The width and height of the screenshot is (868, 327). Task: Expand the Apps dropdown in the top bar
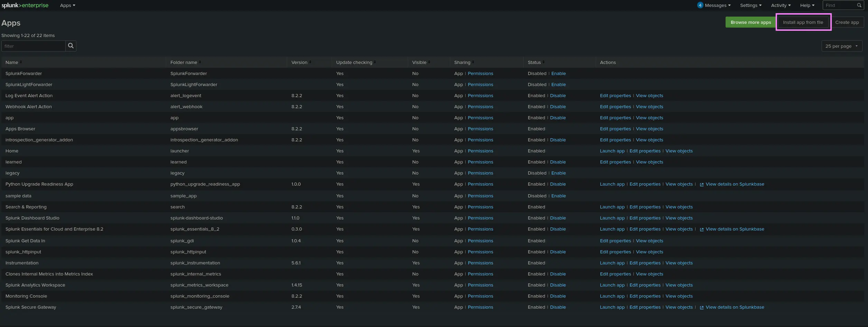pos(67,5)
